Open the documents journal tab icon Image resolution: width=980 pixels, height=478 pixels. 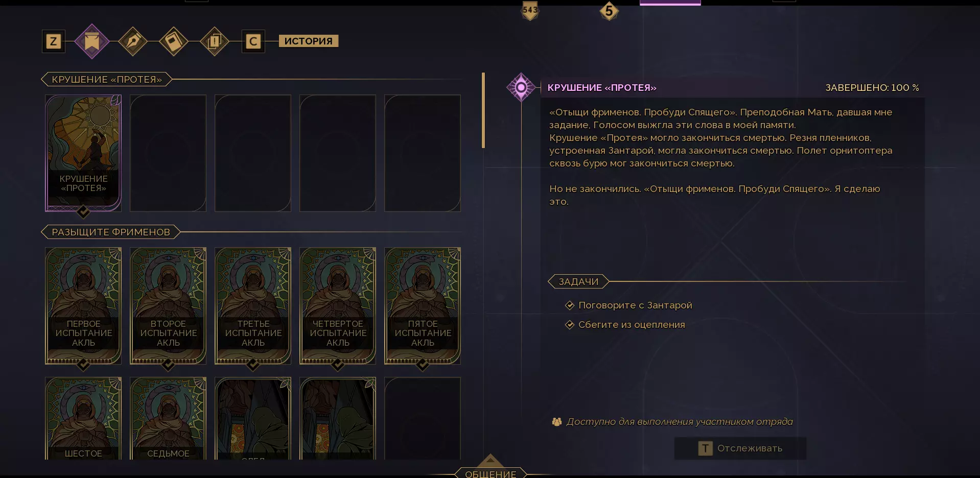coord(215,41)
